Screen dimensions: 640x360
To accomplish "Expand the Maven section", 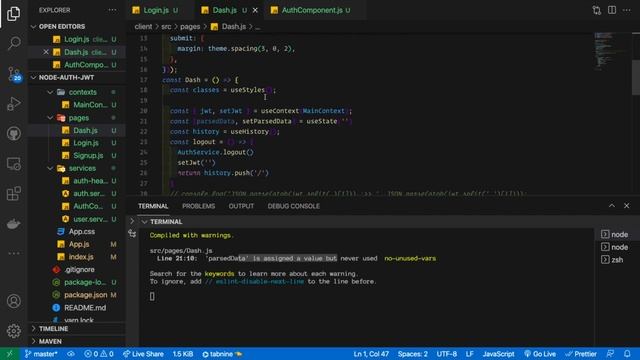I will 76,341.
